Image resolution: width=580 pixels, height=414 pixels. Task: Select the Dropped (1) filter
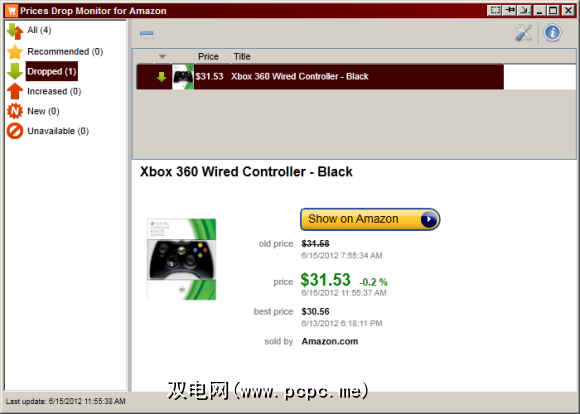pos(52,71)
